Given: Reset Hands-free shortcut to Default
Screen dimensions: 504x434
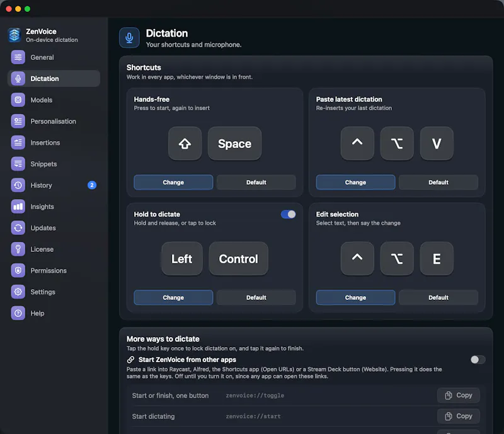Looking at the screenshot, I should (x=256, y=182).
